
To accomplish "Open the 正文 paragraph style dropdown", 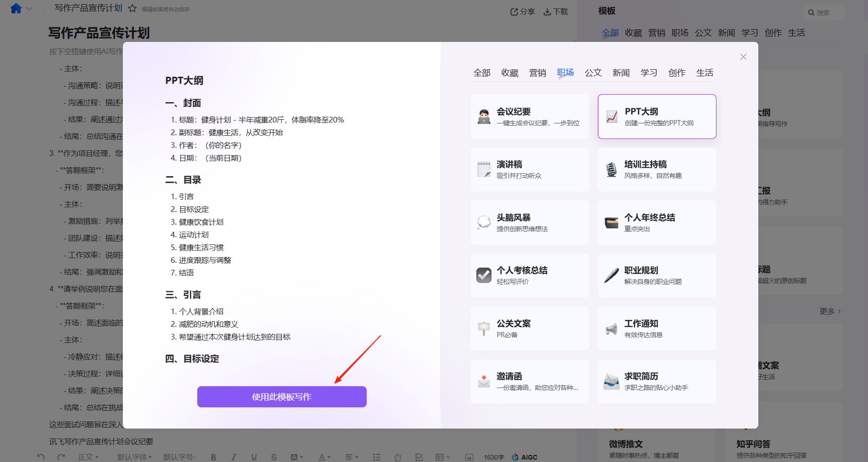I will (x=88, y=457).
